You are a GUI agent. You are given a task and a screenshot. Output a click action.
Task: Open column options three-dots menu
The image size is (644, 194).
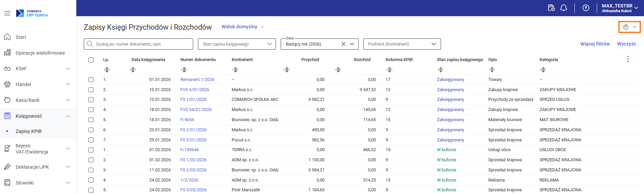tap(628, 59)
